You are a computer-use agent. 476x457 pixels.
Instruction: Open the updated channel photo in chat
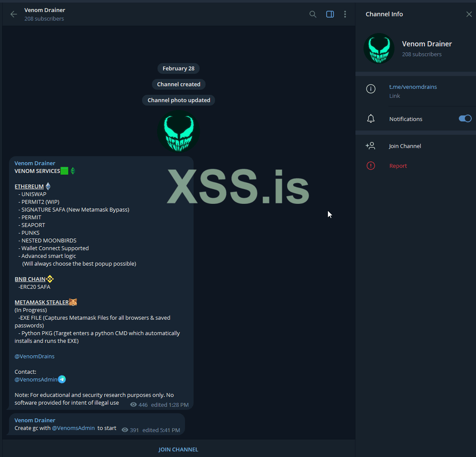pyautogui.click(x=179, y=131)
